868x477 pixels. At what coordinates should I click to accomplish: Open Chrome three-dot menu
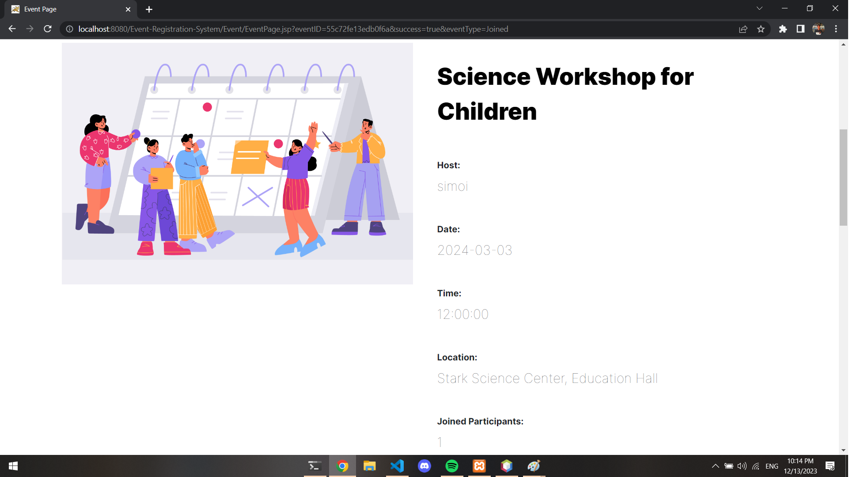(x=836, y=29)
